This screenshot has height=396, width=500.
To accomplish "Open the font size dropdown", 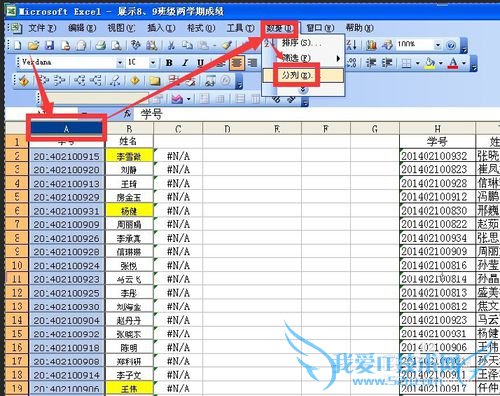I will (153, 62).
